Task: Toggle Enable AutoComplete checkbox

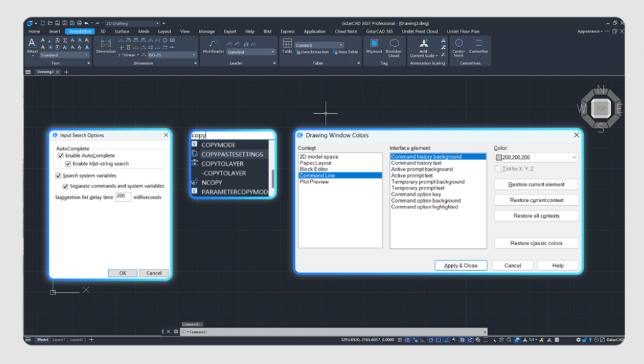Action: click(61, 156)
